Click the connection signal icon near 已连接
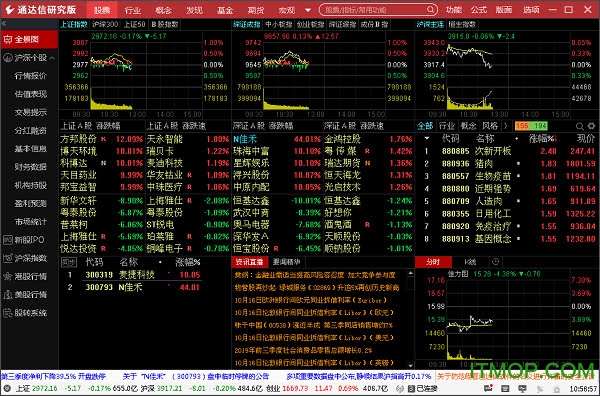The width and height of the screenshot is (600, 396). pos(400,389)
